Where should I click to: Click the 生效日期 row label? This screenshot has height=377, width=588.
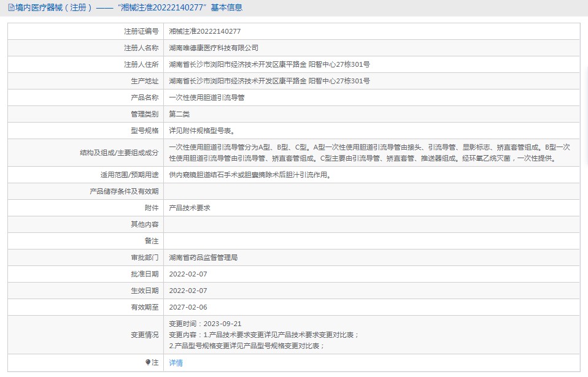click(x=145, y=291)
